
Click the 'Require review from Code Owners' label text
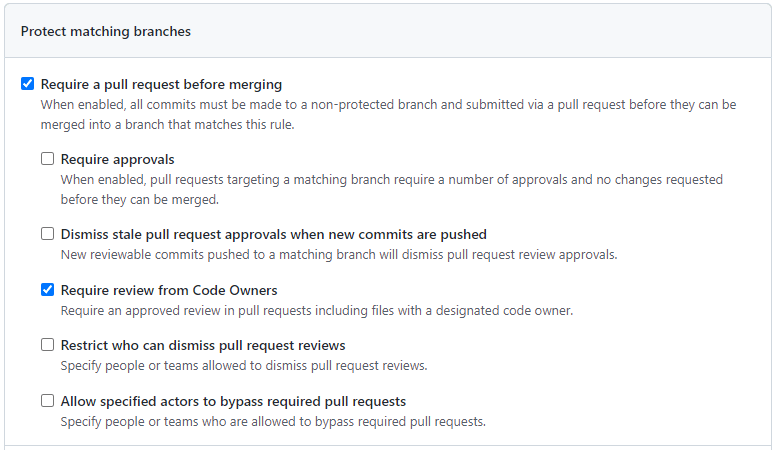169,290
